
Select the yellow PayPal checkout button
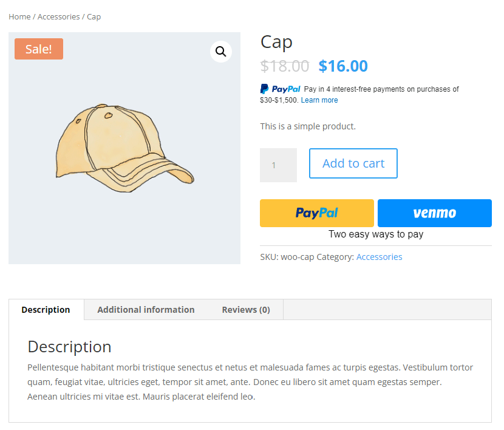tap(316, 213)
